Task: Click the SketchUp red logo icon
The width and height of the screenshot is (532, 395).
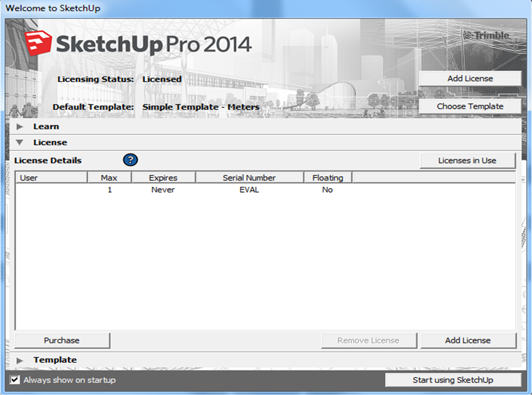Action: [38, 44]
